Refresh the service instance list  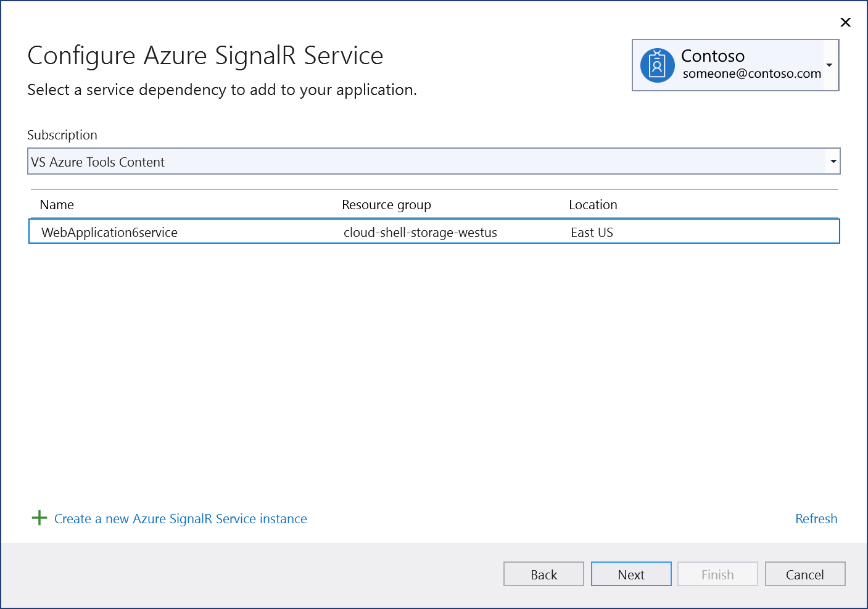coord(816,518)
